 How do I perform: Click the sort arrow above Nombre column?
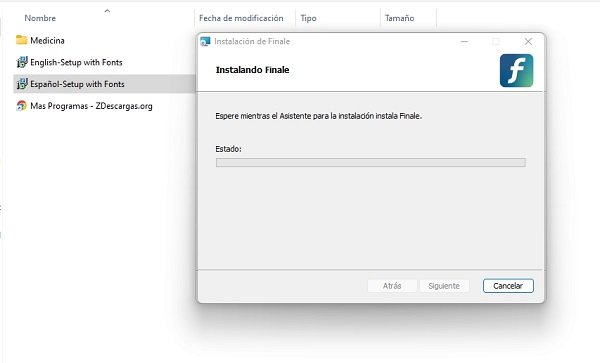[108, 11]
